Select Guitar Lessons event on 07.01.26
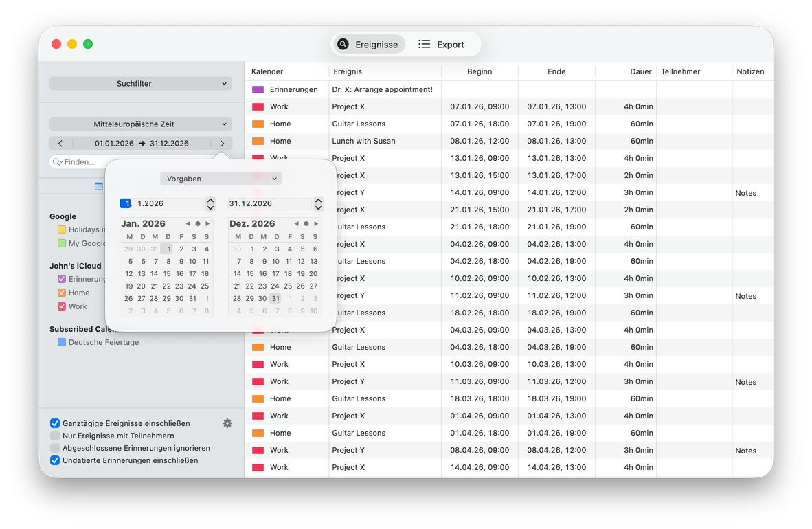812x529 pixels. [359, 124]
